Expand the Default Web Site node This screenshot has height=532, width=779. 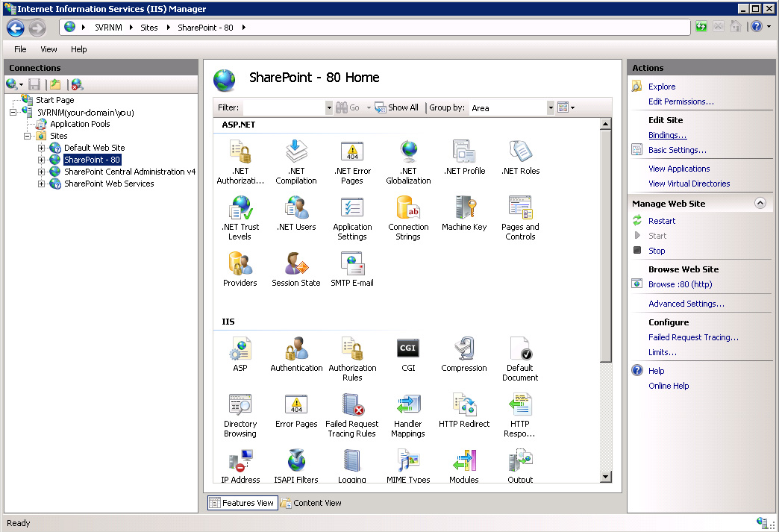[42, 148]
